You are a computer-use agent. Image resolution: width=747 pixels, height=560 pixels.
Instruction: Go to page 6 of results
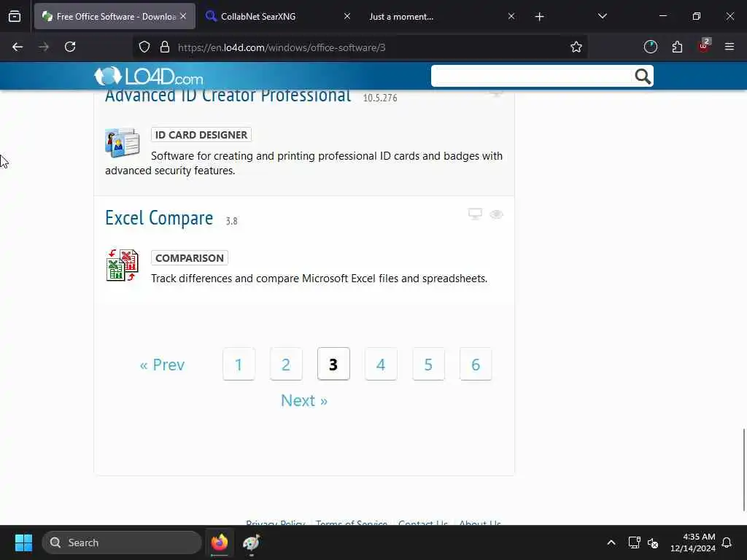pos(476,365)
